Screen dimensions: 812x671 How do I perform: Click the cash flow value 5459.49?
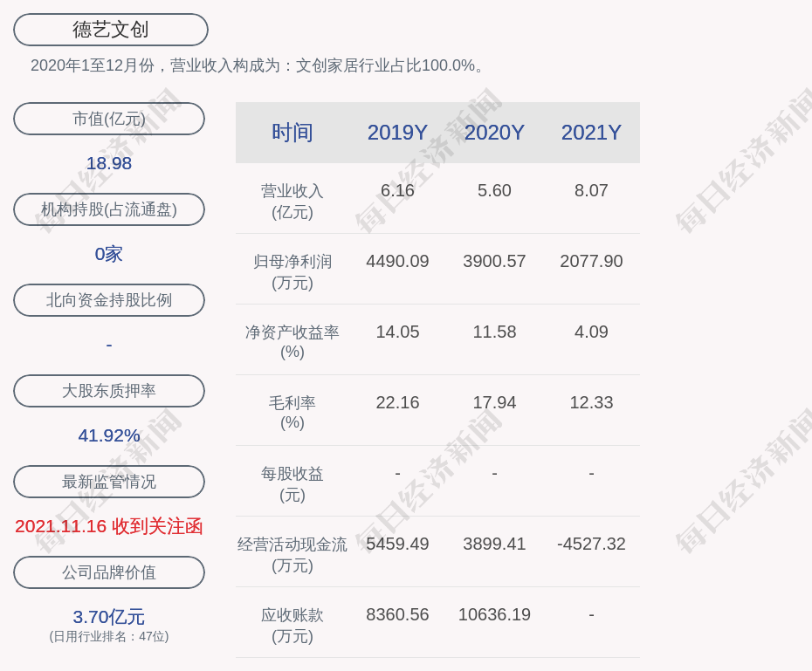click(x=397, y=544)
